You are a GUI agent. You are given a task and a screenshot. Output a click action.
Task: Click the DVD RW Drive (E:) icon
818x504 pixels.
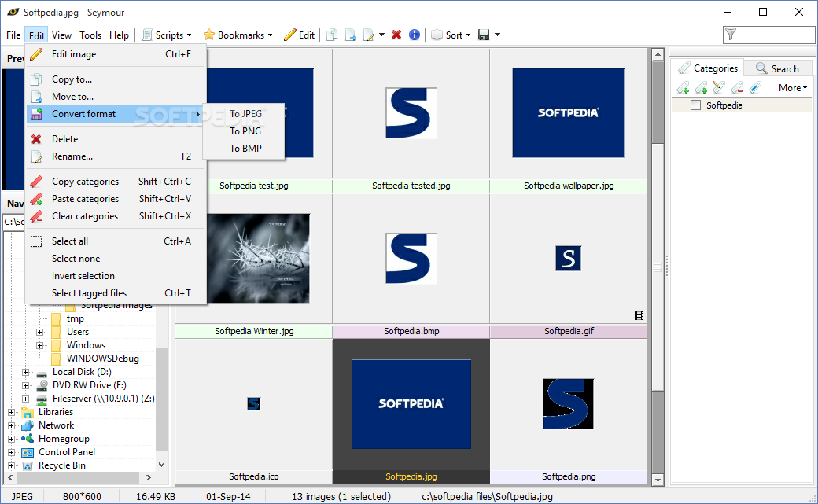tap(42, 385)
